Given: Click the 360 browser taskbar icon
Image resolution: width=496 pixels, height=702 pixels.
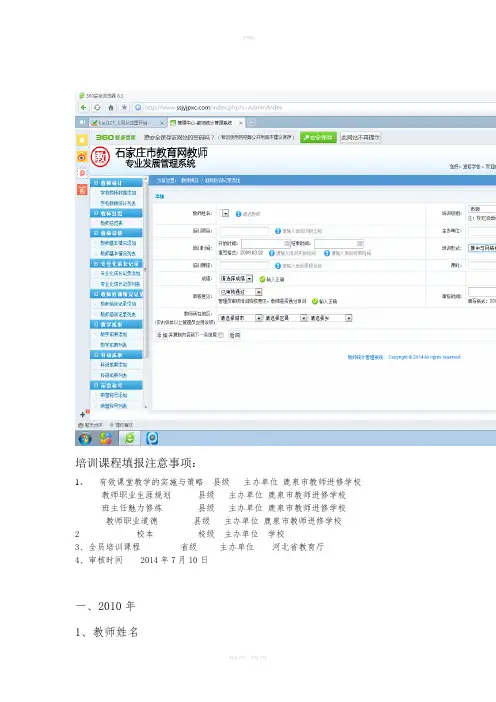Looking at the screenshot, I should pos(129,438).
